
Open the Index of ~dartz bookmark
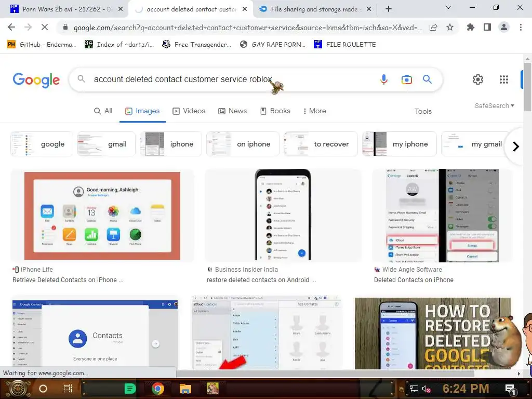click(119, 44)
